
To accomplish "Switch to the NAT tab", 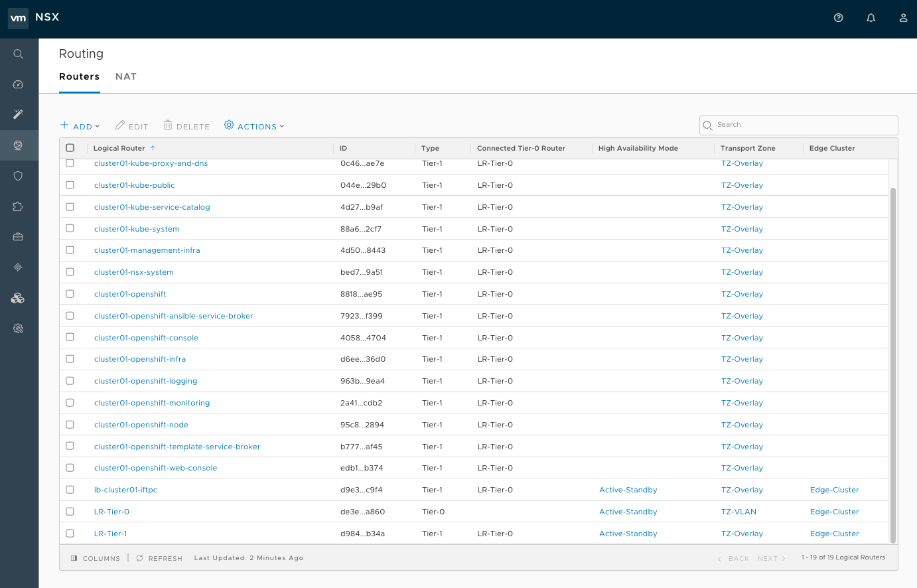I will (x=126, y=76).
